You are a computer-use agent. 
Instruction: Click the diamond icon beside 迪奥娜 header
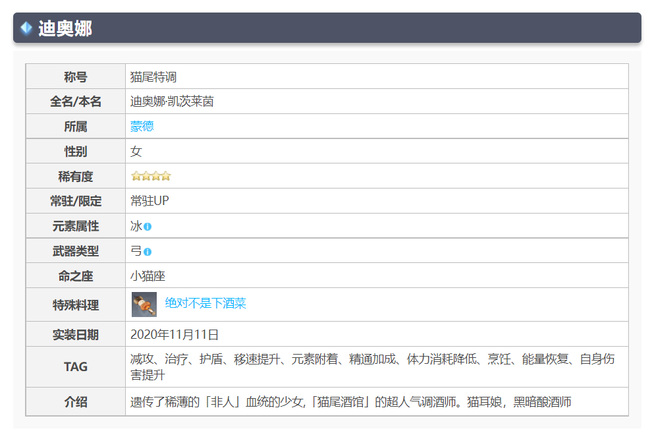(26, 28)
